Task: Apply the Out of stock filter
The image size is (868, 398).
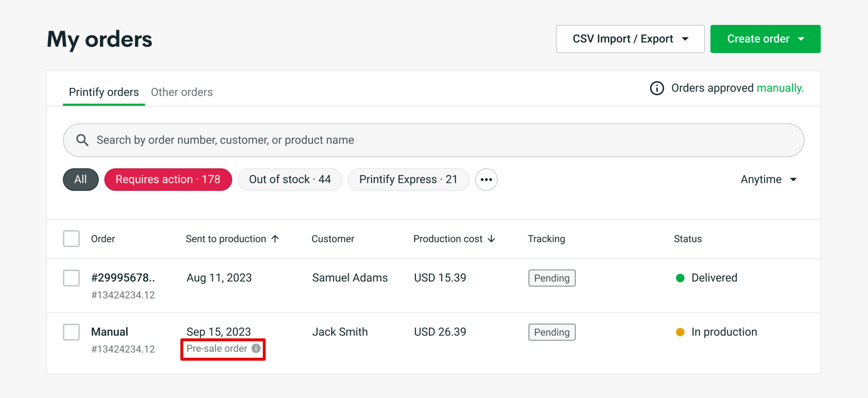Action: click(x=290, y=179)
